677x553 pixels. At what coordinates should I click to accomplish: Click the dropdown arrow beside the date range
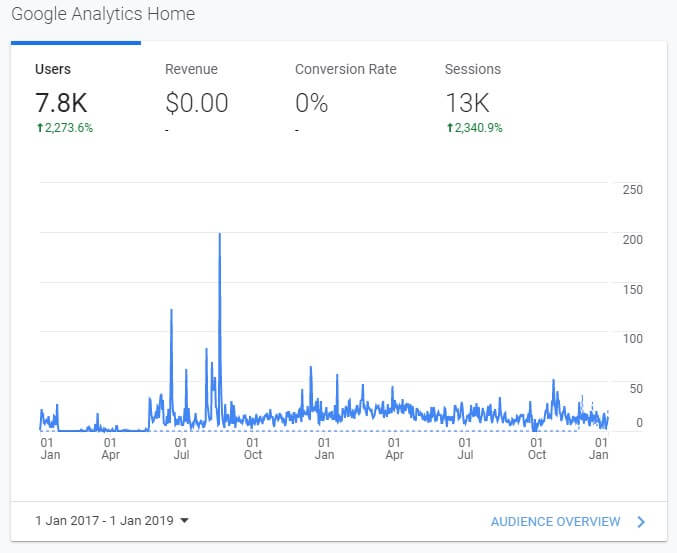184,521
